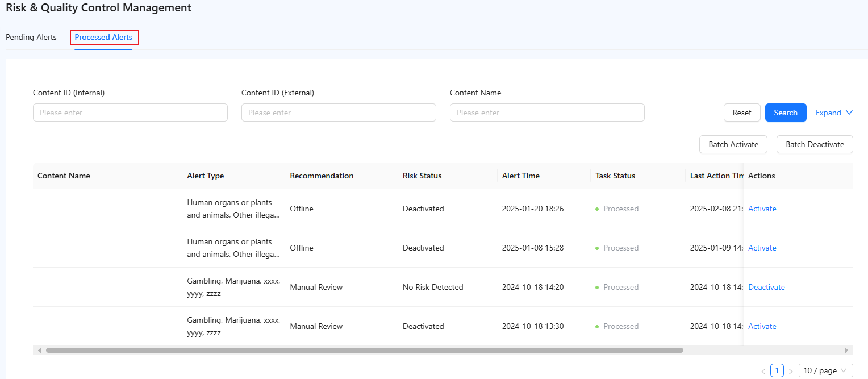Deactivate the alert from 2024-10-18 14:20

(766, 287)
